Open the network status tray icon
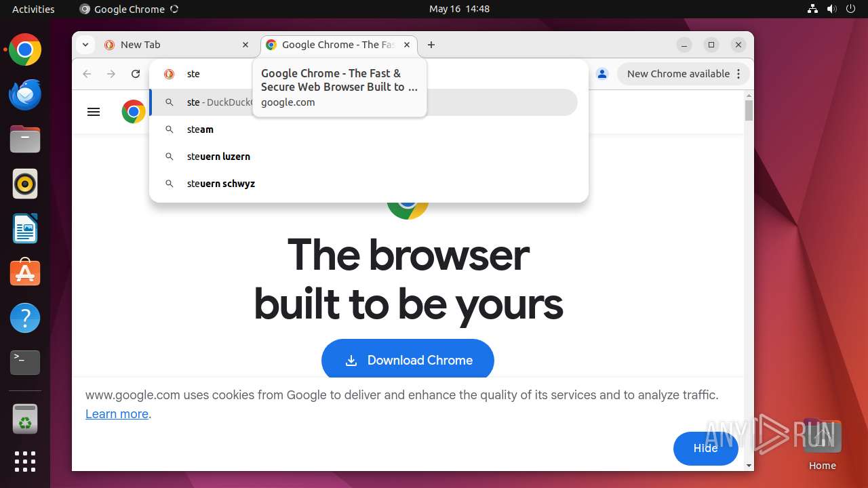Screen dimensions: 868x488 [x=813, y=9]
